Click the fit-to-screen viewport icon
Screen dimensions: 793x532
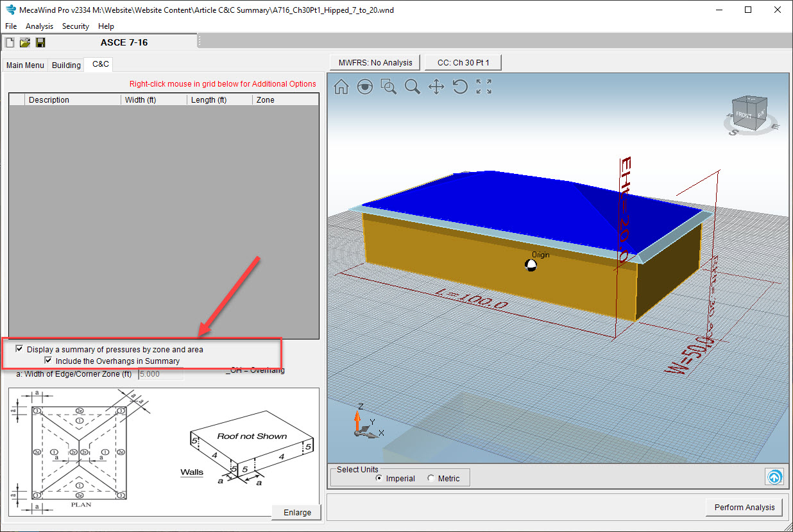coord(484,87)
